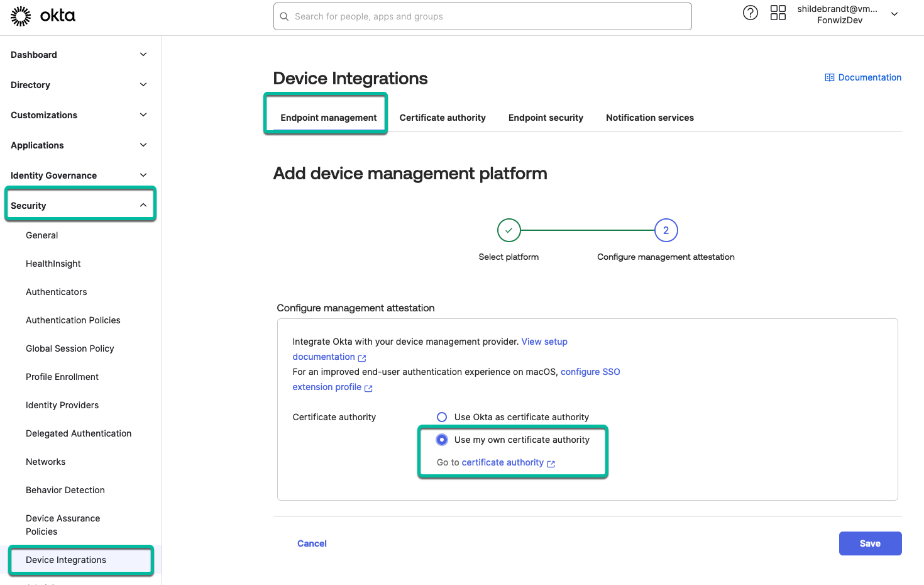Open the help question mark icon

click(750, 13)
